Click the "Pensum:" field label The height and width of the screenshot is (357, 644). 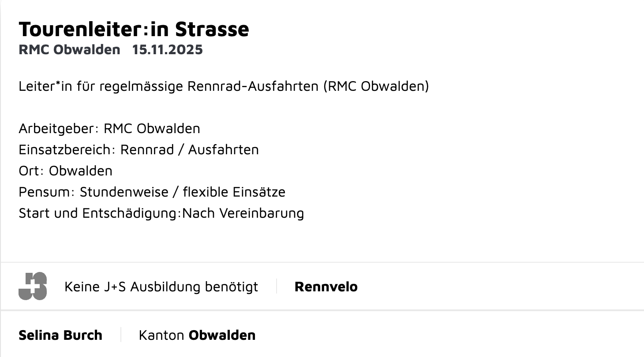(47, 192)
